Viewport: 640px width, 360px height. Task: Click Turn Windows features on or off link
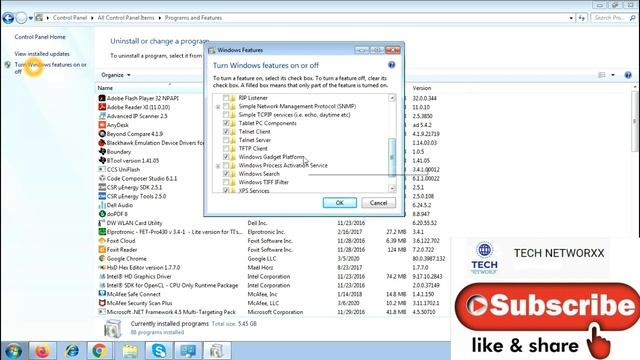[x=51, y=68]
